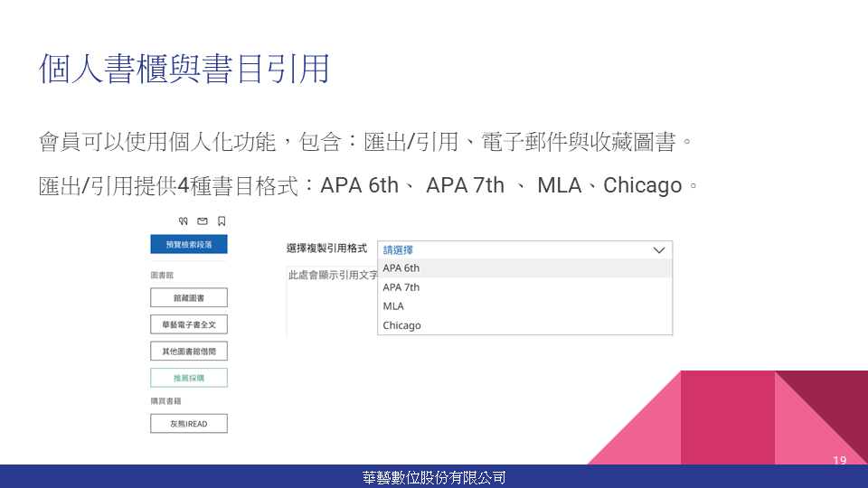Click the green 推薦採購 button

pyautogui.click(x=189, y=378)
